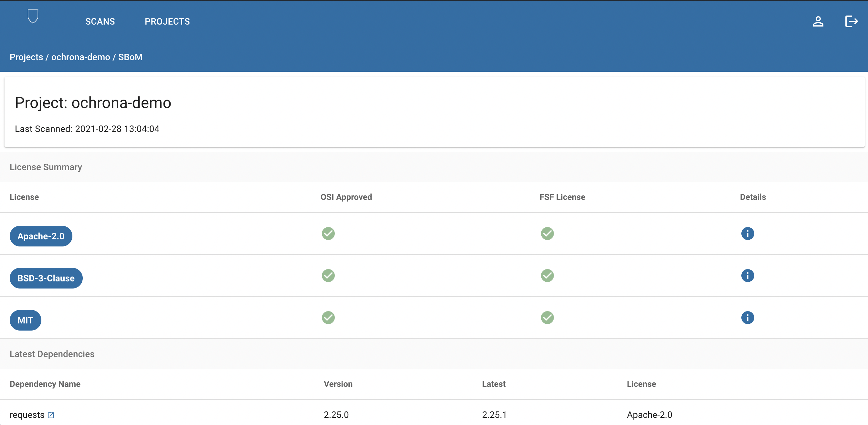Image resolution: width=868 pixels, height=425 pixels.
Task: Click external link icon next to requests
Action: [51, 415]
